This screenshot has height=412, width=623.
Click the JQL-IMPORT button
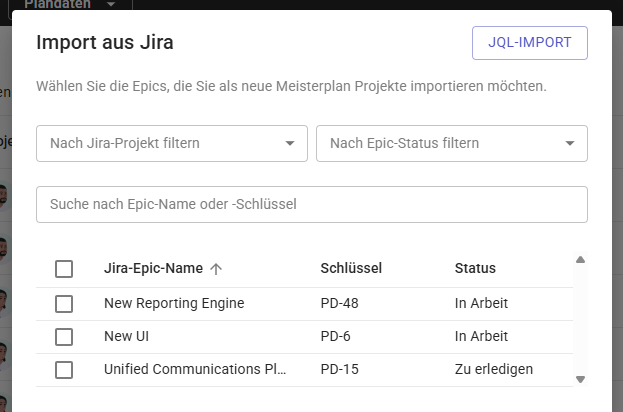click(x=530, y=43)
